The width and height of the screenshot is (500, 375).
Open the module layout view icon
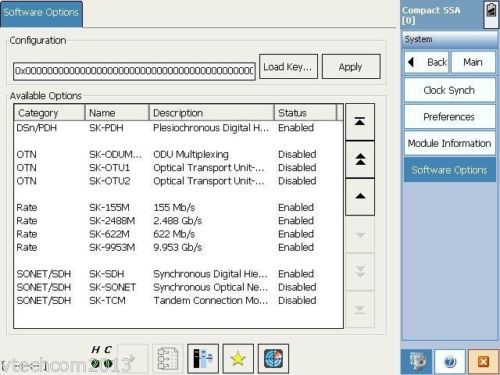(x=203, y=359)
